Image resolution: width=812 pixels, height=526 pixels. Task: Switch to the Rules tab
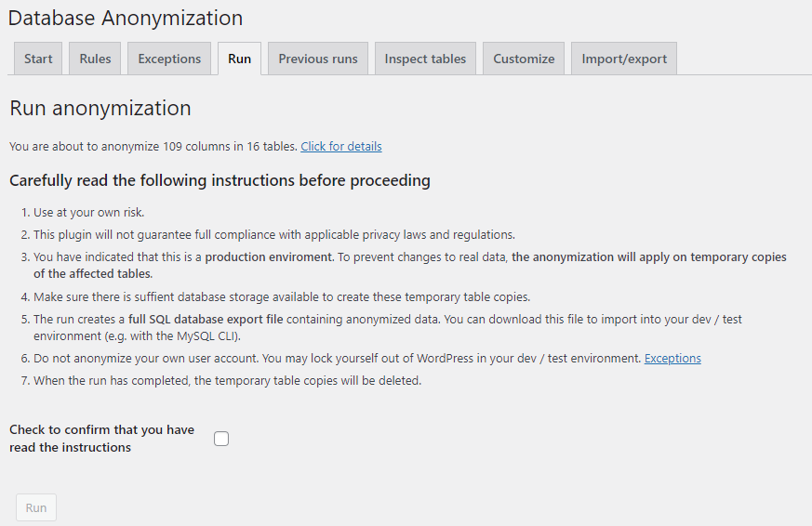(95, 59)
